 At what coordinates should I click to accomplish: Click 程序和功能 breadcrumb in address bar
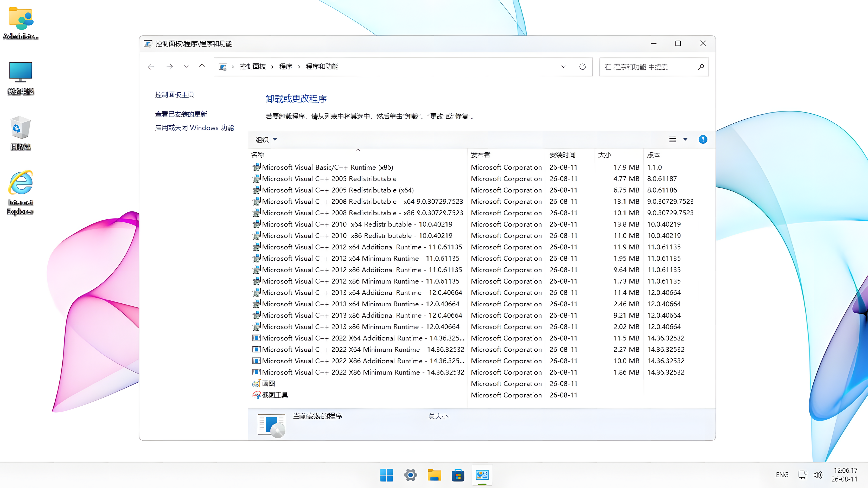coord(322,67)
